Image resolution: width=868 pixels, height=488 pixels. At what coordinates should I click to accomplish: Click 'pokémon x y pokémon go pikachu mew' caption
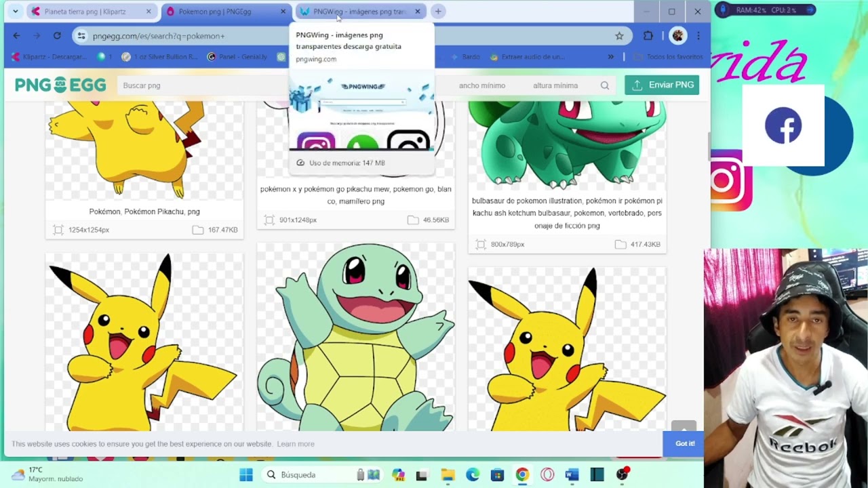(x=356, y=195)
